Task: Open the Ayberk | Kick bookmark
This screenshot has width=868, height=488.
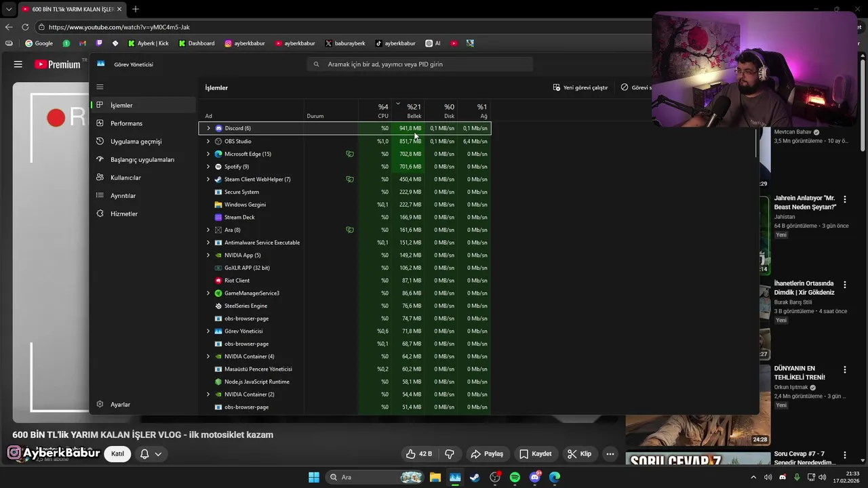Action: point(148,43)
